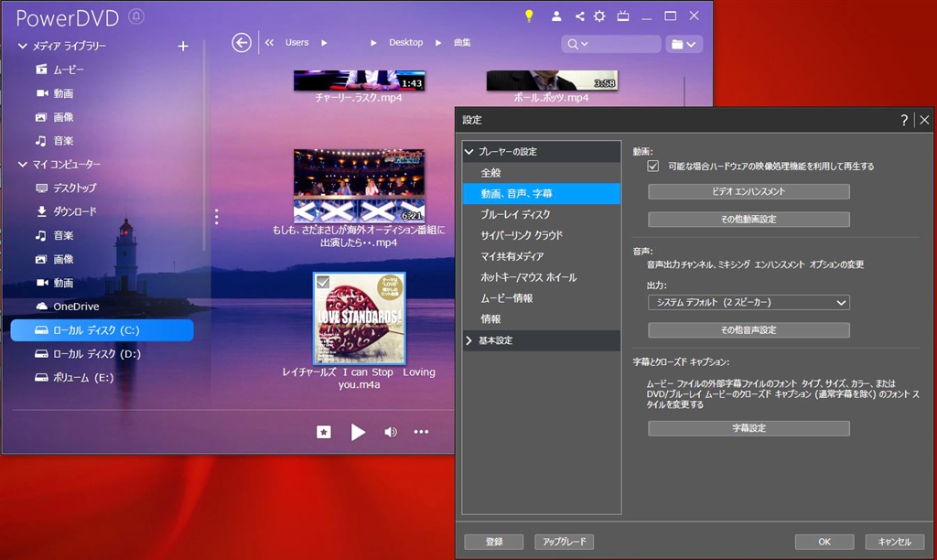Click the lock icon next to PowerDVD logo
This screenshot has width=937, height=560.
136,16
